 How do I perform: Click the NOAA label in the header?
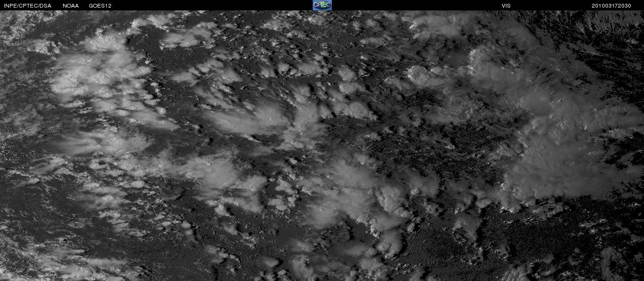coord(71,6)
